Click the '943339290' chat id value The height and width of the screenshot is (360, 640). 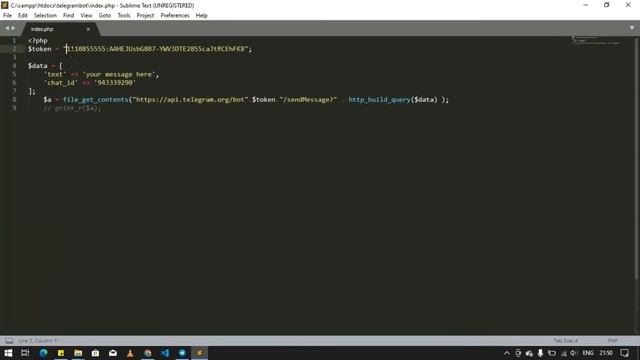(x=115, y=83)
